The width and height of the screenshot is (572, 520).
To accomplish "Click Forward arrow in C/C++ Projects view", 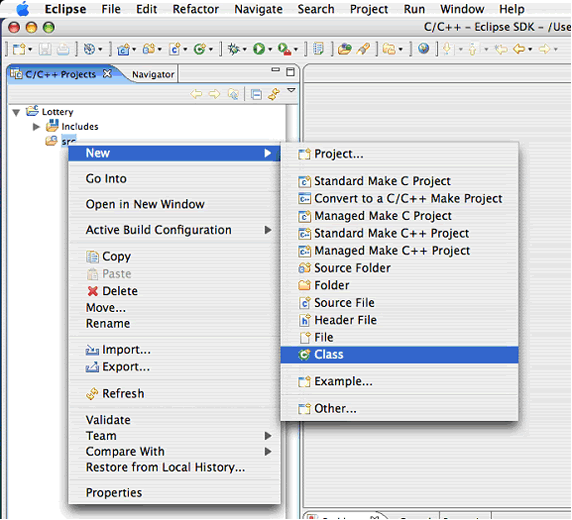I will tap(214, 95).
